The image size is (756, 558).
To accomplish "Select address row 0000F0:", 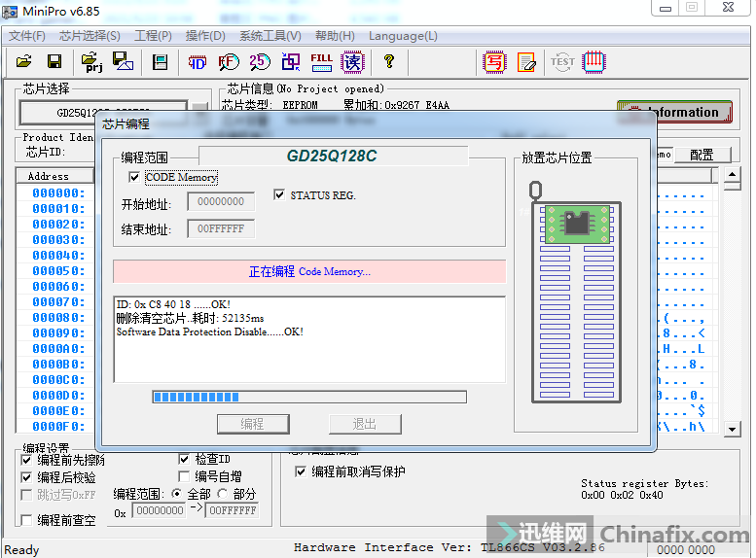I will pos(58,427).
